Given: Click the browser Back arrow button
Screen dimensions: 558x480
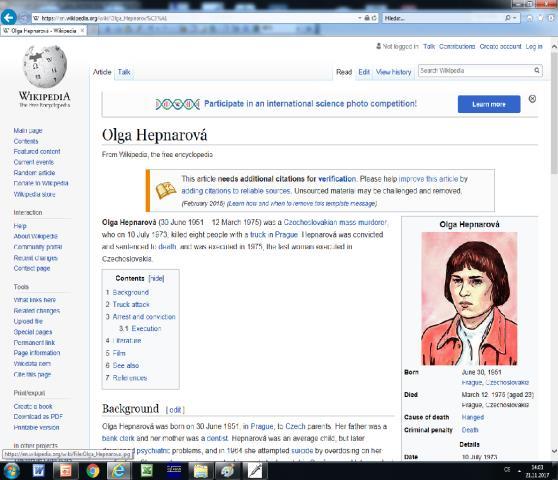Looking at the screenshot, I should (x=9, y=17).
